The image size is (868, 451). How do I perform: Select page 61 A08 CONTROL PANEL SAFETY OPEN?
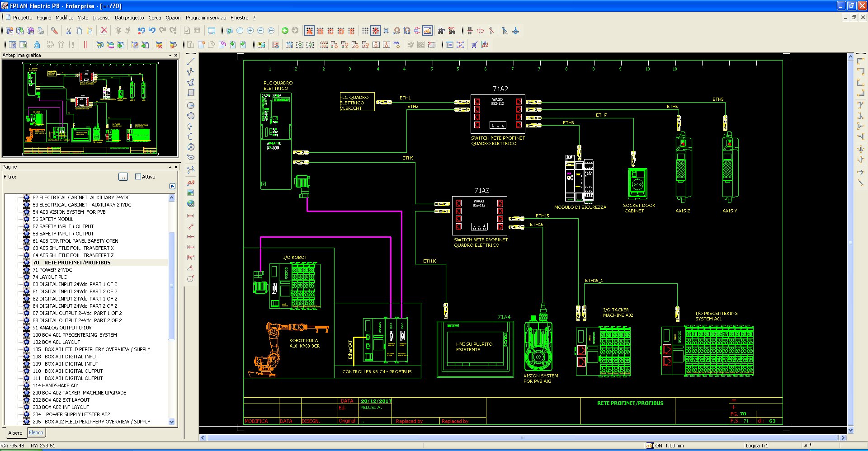tap(75, 241)
